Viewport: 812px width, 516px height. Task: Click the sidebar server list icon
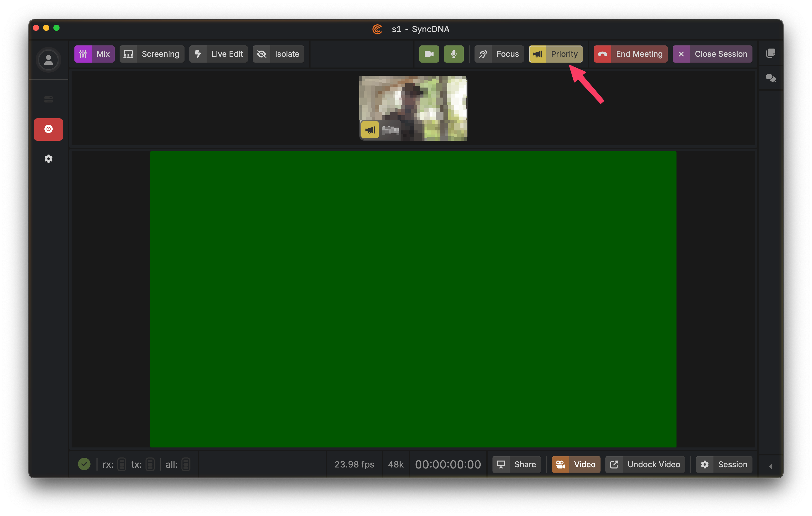point(48,99)
